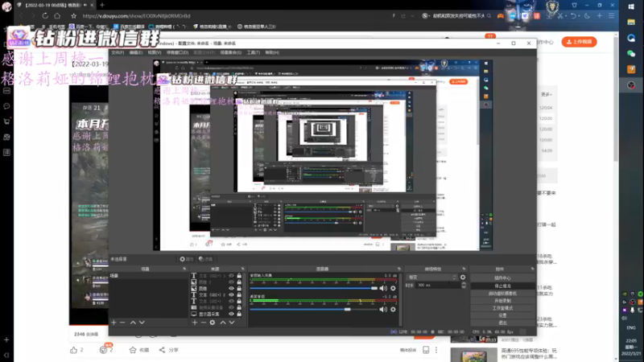Screen dimensions: 644x362
Task: Toggle visibility of the 图像 2 source
Action: coord(231,282)
